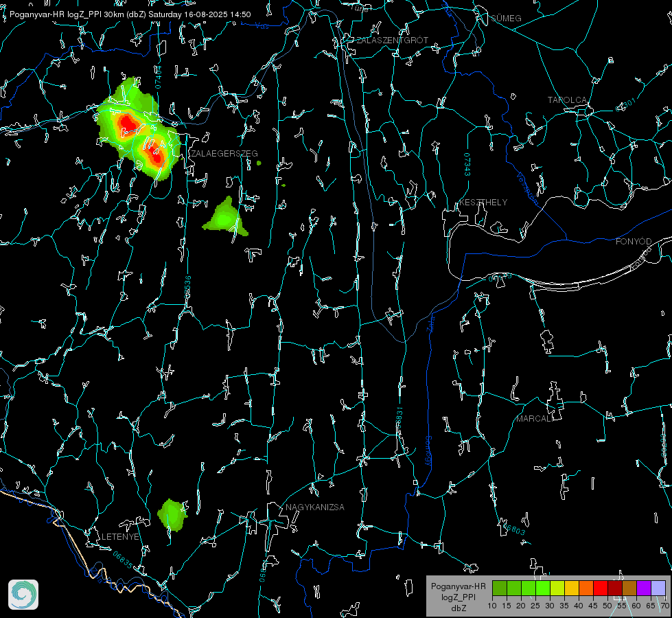Click the dbZ unit label in legend
Image resolution: width=672 pixels, height=618 pixels.
pos(458,608)
